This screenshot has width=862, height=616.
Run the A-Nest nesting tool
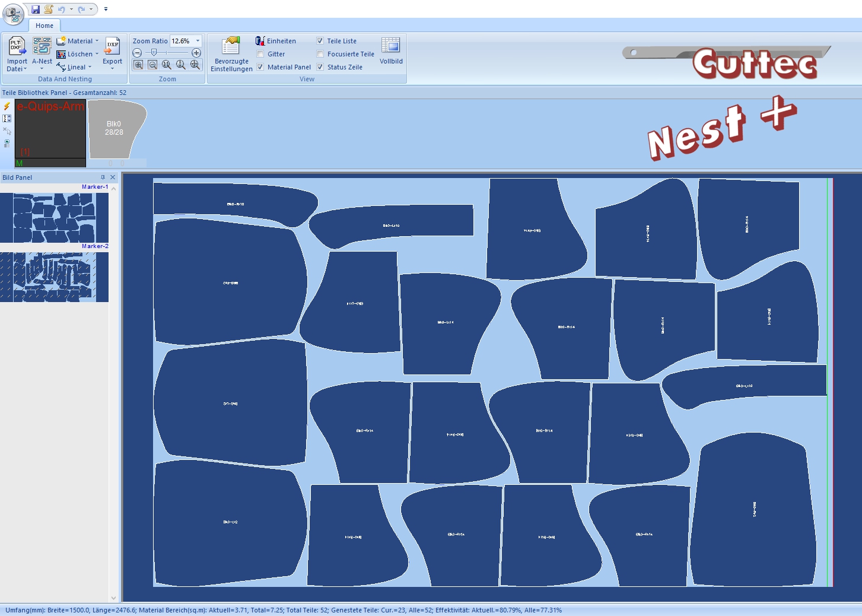pos(42,46)
